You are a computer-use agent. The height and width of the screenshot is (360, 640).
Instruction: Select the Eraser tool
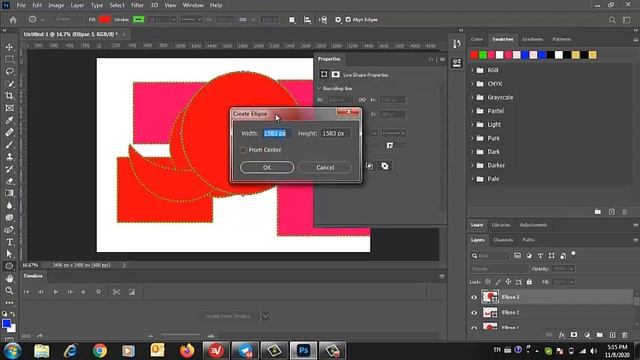click(x=9, y=181)
